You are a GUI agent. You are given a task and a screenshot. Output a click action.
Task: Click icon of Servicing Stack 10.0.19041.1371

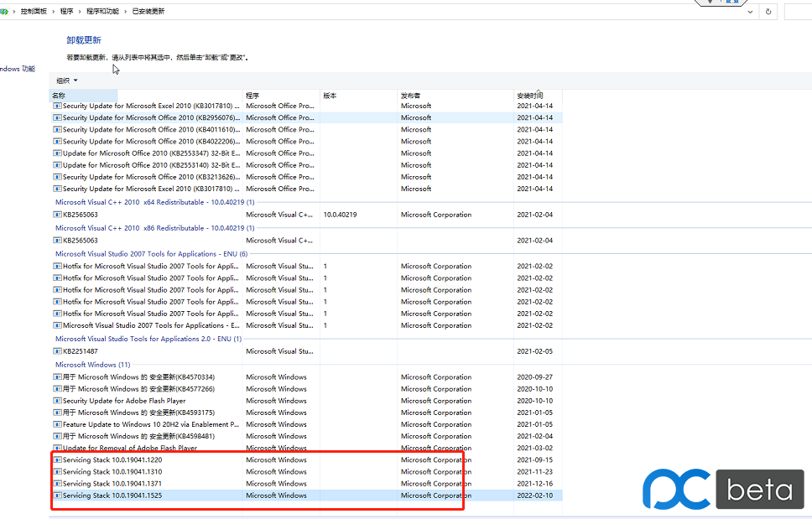pos(58,484)
